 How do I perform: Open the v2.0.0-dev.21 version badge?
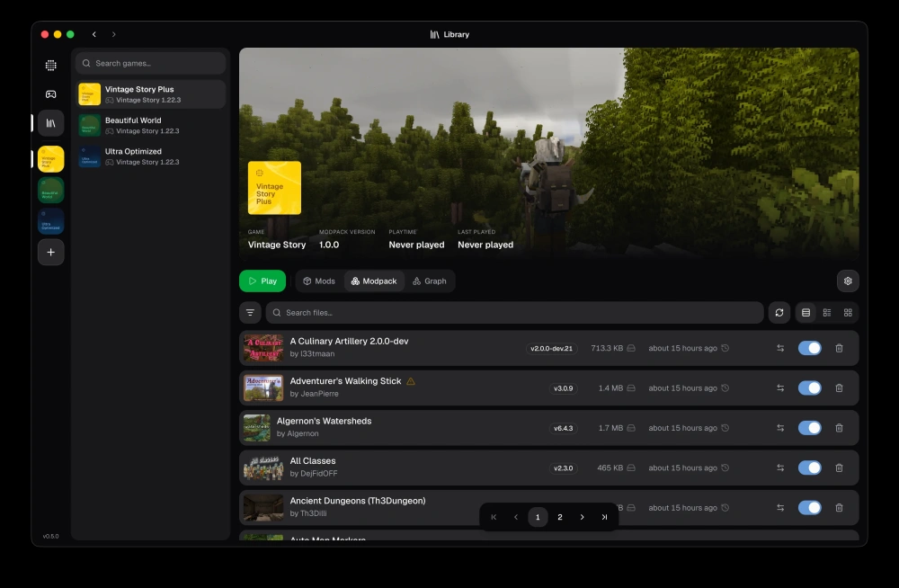[551, 348]
